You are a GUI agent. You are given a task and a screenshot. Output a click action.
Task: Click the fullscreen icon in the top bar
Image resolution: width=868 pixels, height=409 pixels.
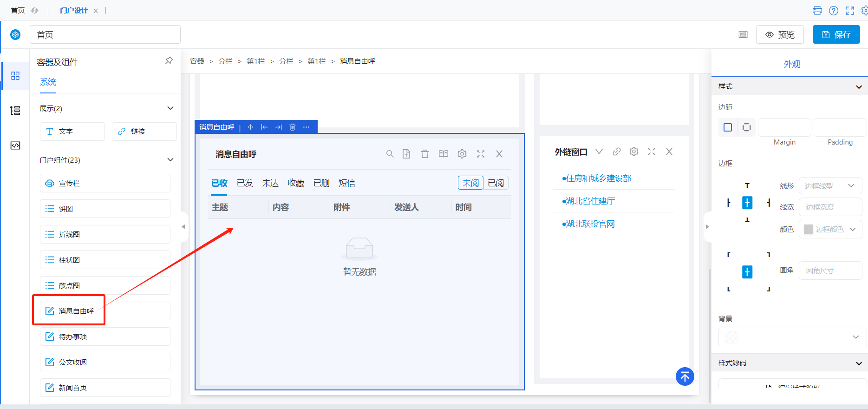850,11
